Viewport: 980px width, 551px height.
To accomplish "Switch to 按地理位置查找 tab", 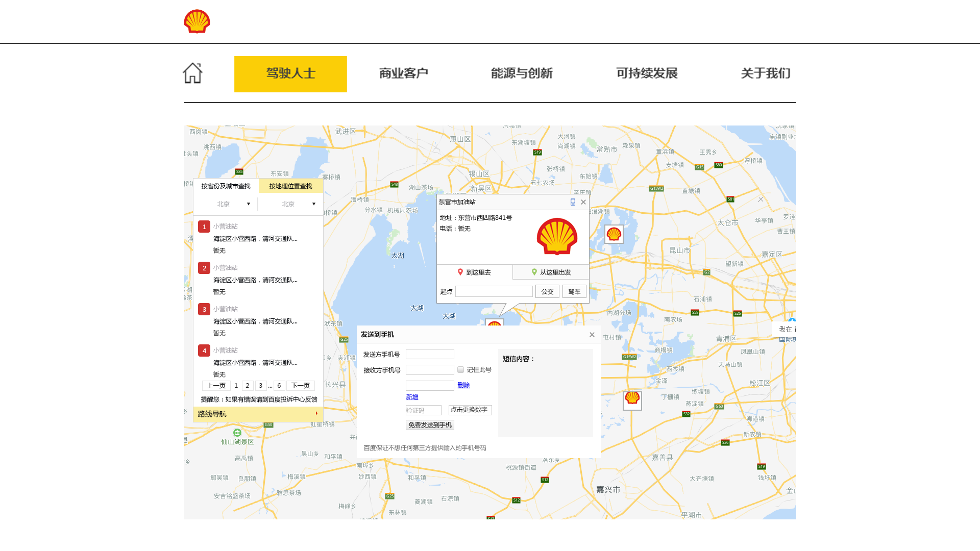I will [x=291, y=186].
